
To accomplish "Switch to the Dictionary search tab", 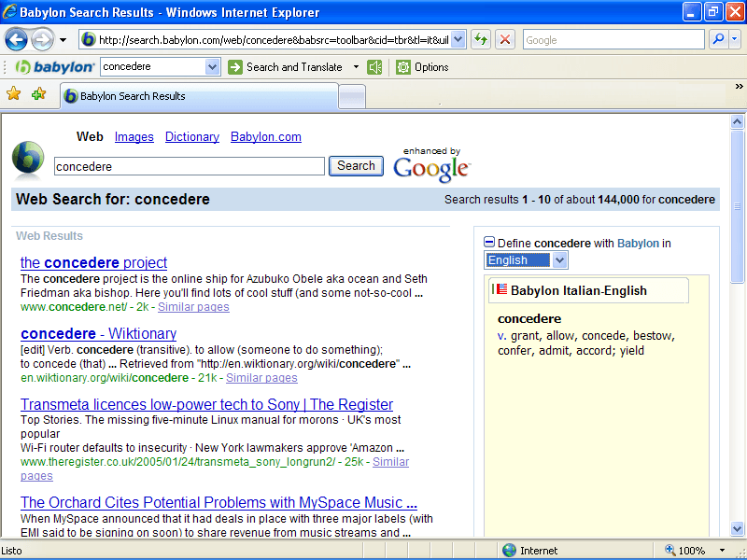I will [x=191, y=136].
